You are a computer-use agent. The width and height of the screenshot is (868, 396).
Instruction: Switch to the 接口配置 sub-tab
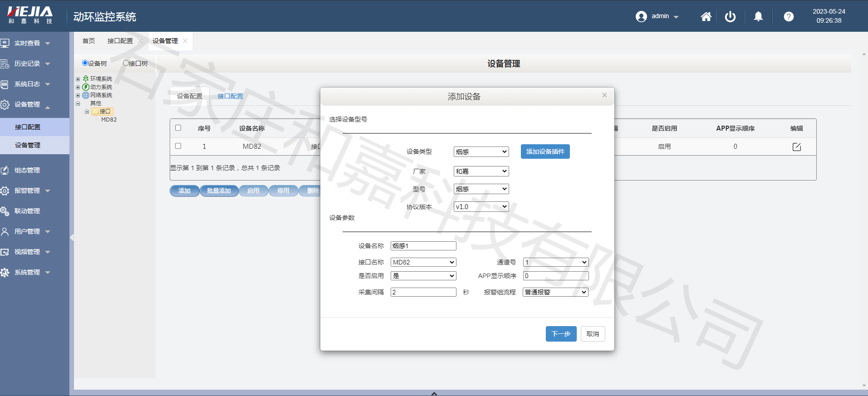[230, 96]
